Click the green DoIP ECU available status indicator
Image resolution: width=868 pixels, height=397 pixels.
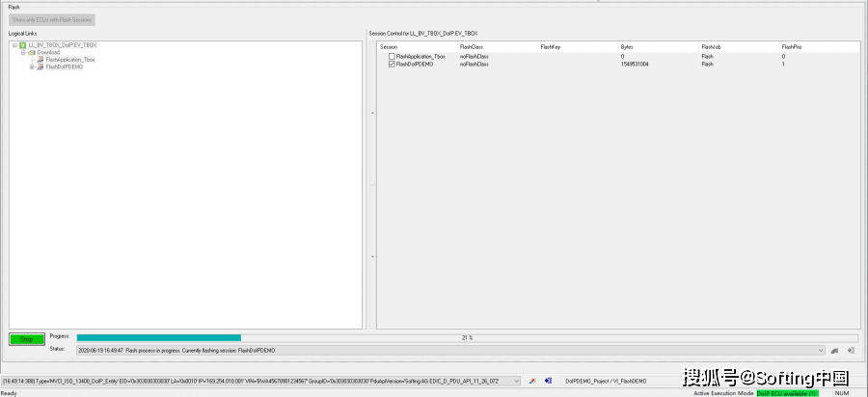coord(787,393)
